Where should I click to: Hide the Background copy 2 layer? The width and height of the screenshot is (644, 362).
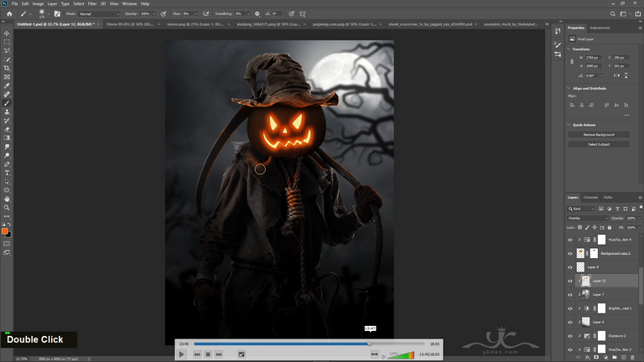[x=570, y=254]
